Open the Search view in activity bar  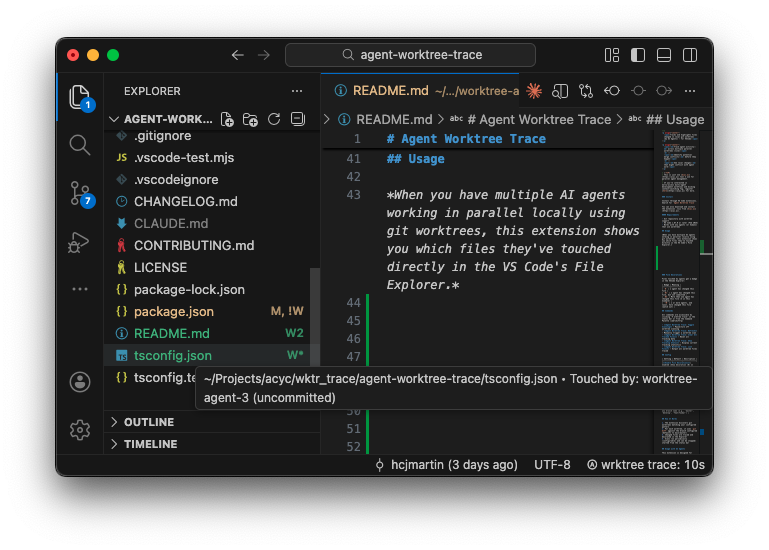(x=80, y=145)
